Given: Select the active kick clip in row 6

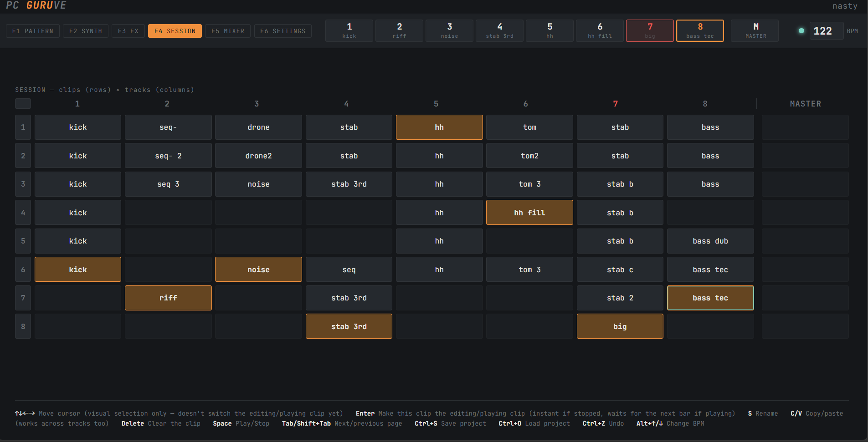Looking at the screenshot, I should [x=78, y=269].
